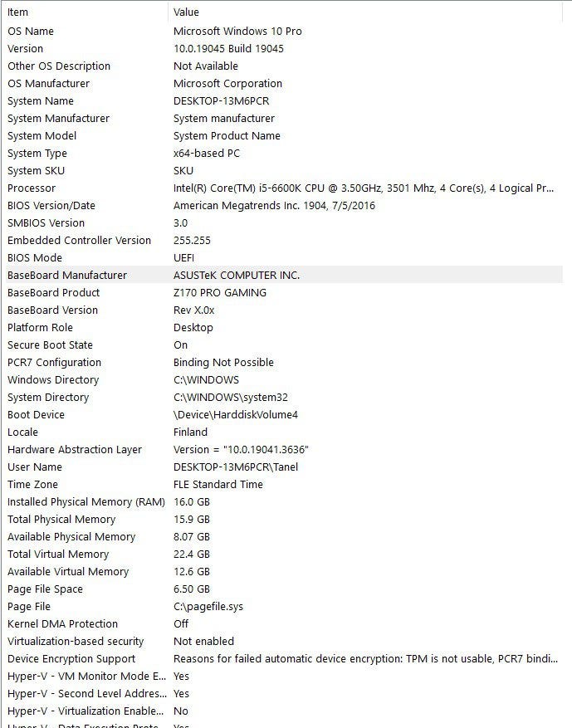This screenshot has width=572, height=728.
Task: Select the Version row showing 10.0.19045
Action: (x=284, y=49)
